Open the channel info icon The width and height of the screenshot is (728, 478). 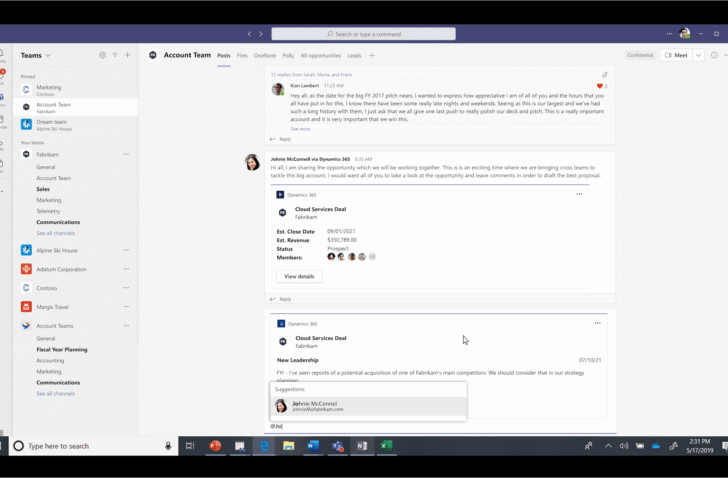(x=714, y=55)
